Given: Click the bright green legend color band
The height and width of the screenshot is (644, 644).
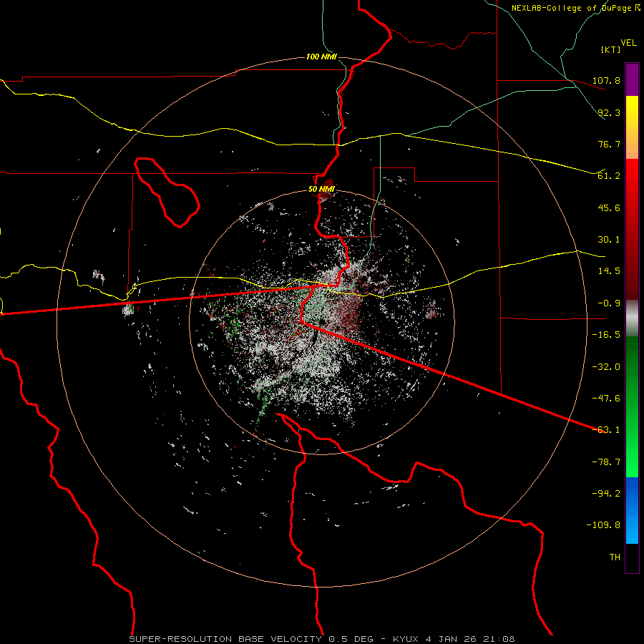Looking at the screenshot, I should (x=632, y=406).
